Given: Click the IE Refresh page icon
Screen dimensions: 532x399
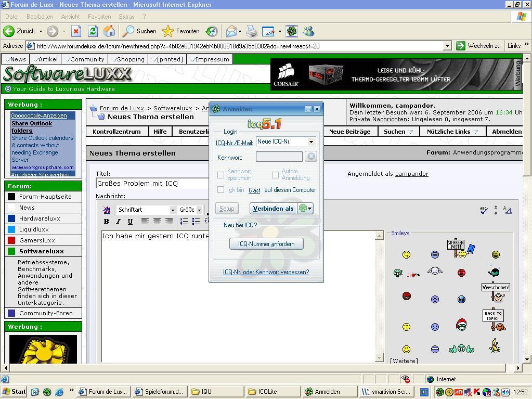Looking at the screenshot, I should (93, 31).
